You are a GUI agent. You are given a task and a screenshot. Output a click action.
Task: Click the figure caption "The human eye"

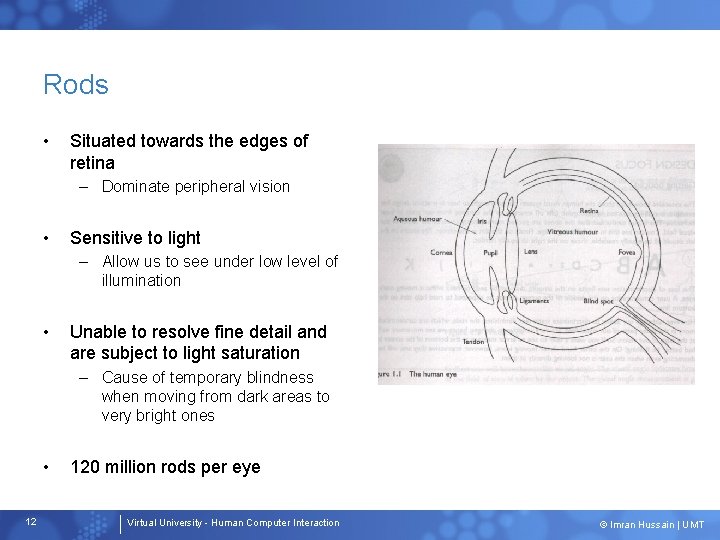[433, 374]
